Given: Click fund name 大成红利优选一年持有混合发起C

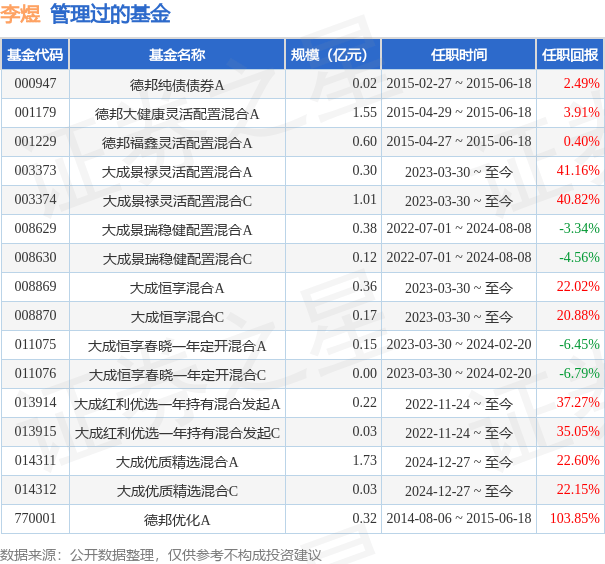Looking at the screenshot, I should tap(177, 433).
